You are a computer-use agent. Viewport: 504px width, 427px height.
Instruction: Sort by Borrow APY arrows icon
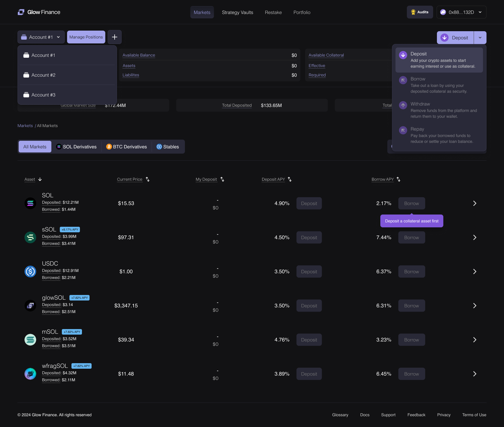[398, 179]
